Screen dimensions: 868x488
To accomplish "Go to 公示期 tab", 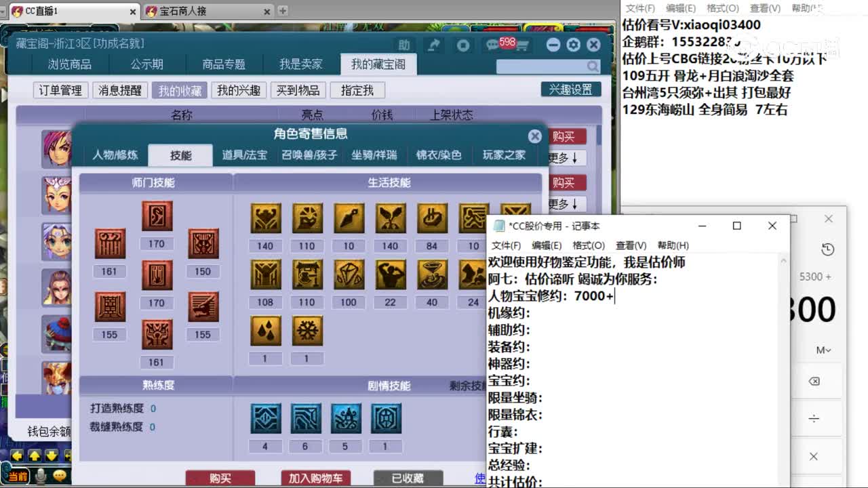I will click(147, 64).
